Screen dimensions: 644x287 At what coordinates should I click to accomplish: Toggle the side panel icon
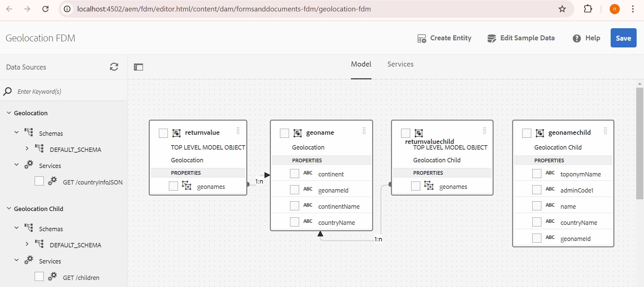pyautogui.click(x=138, y=67)
